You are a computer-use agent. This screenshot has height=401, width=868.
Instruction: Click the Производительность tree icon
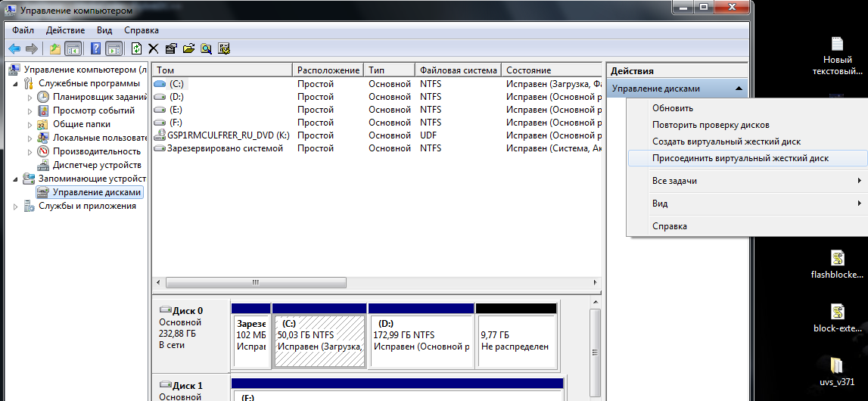43,151
